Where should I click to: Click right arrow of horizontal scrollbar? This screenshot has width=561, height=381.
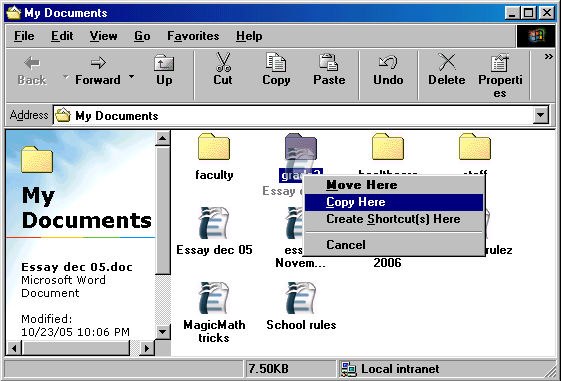pos(147,348)
